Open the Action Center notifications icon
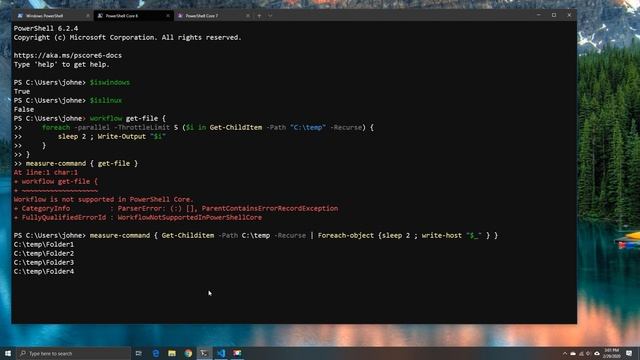Image resolution: width=640 pixels, height=360 pixels. 629,353
